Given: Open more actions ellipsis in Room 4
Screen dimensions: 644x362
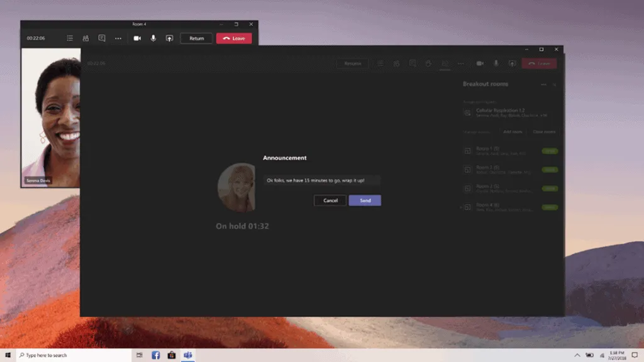Looking at the screenshot, I should [118, 38].
